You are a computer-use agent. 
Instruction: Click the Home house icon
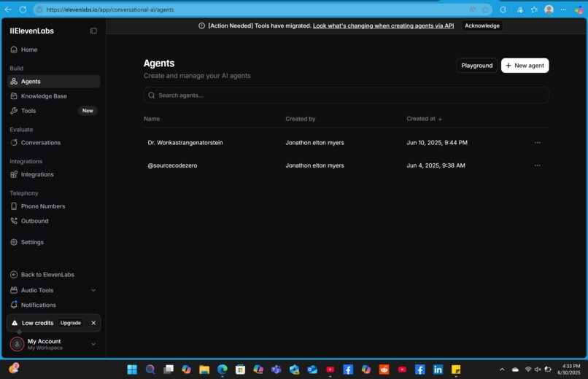(14, 50)
